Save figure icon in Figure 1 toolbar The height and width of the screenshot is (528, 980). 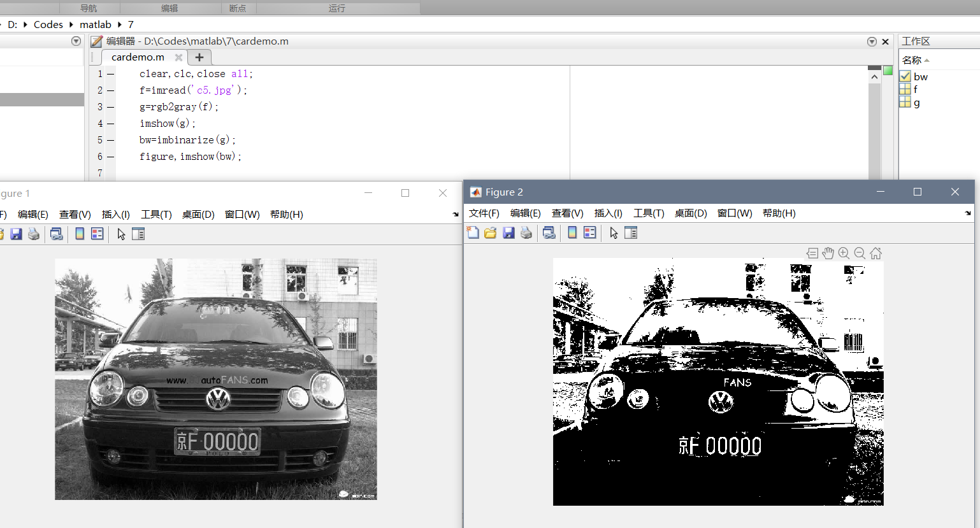tap(16, 234)
